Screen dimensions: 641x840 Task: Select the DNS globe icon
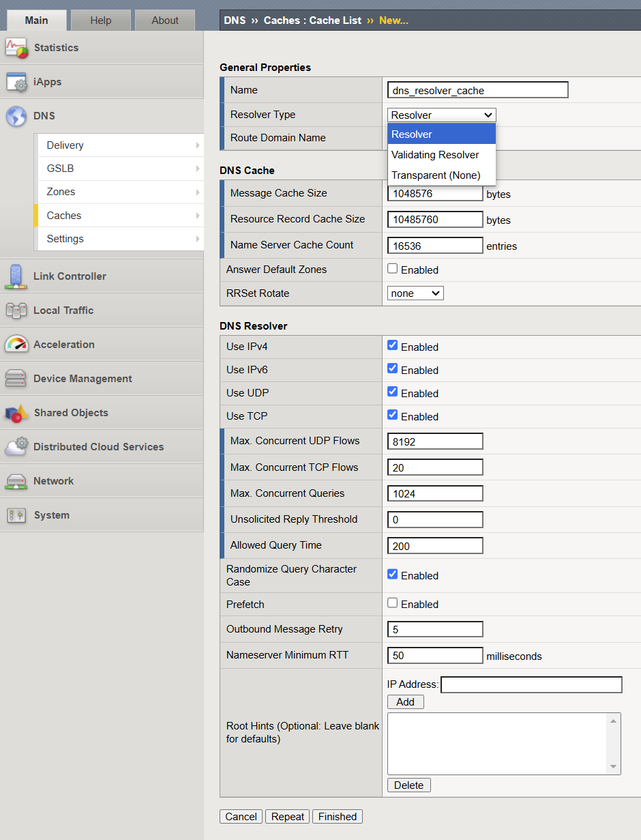tap(17, 115)
